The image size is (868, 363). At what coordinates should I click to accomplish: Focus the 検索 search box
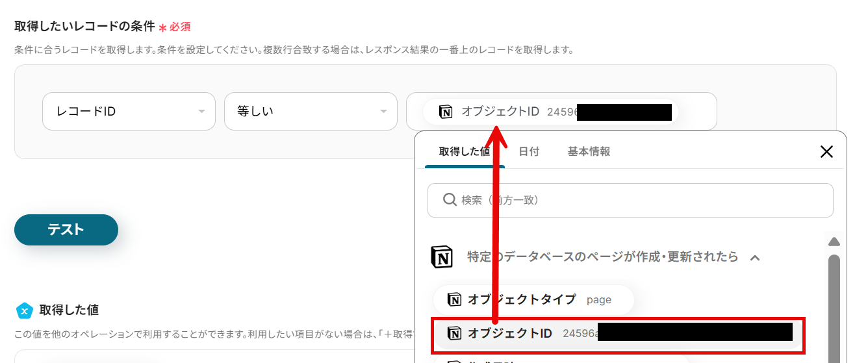630,200
